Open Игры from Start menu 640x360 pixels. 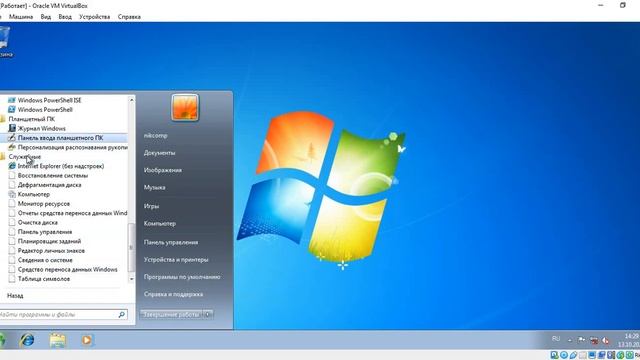(151, 206)
